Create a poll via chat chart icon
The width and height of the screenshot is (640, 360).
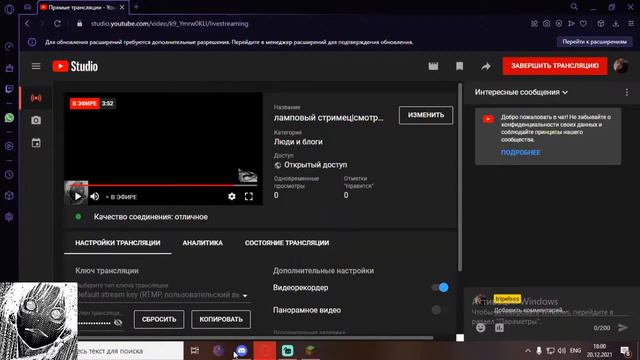[499, 328]
